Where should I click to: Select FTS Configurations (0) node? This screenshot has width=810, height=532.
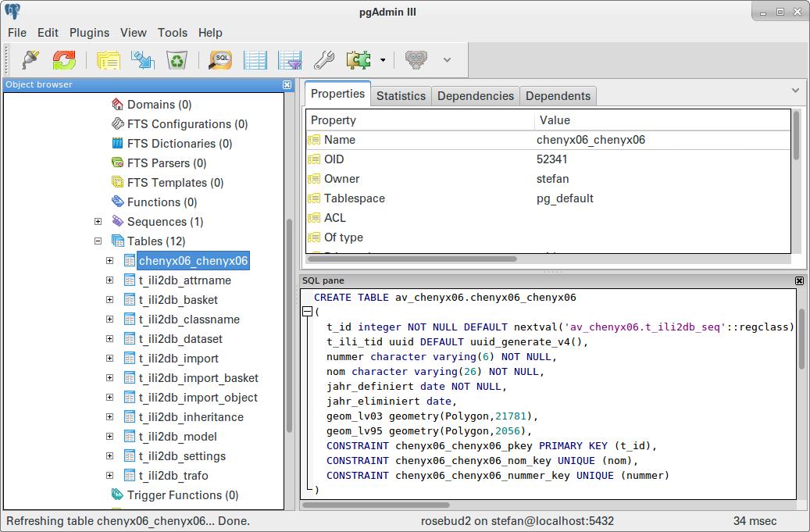(187, 124)
